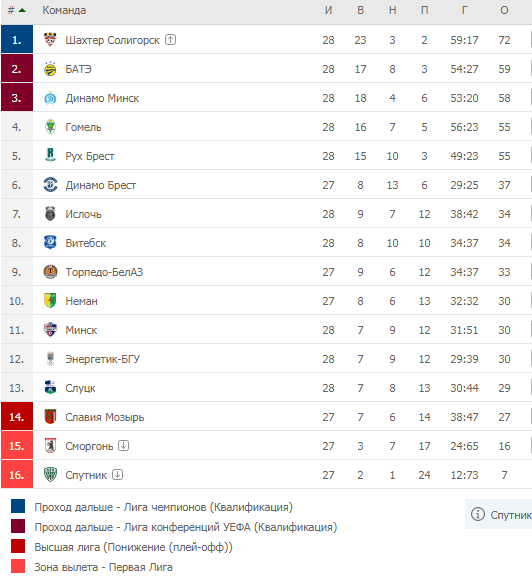
Task: Click the Гомель club crest
Action: (50, 127)
